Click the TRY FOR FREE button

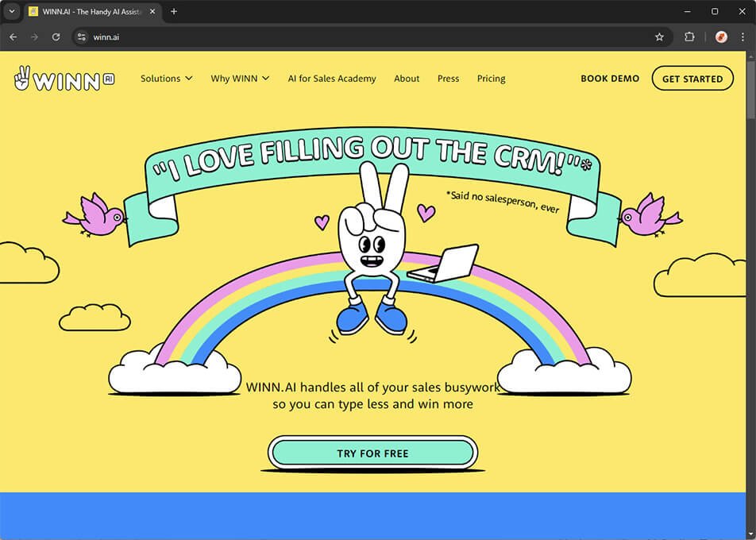pos(372,453)
